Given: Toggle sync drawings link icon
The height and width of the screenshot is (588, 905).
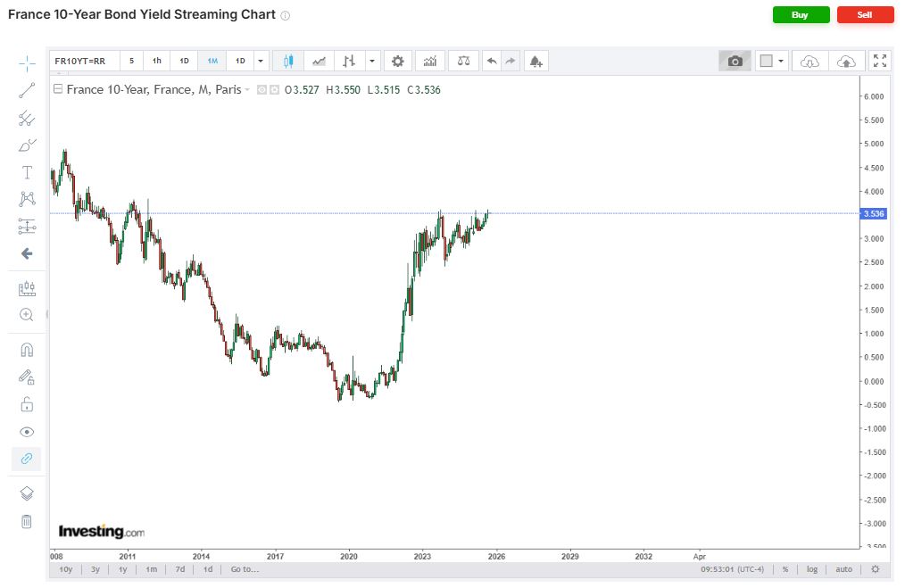Looking at the screenshot, I should (27, 459).
